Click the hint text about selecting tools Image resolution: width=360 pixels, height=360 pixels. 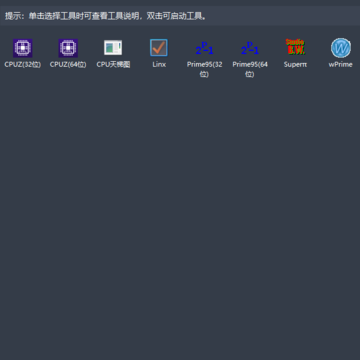106,16
